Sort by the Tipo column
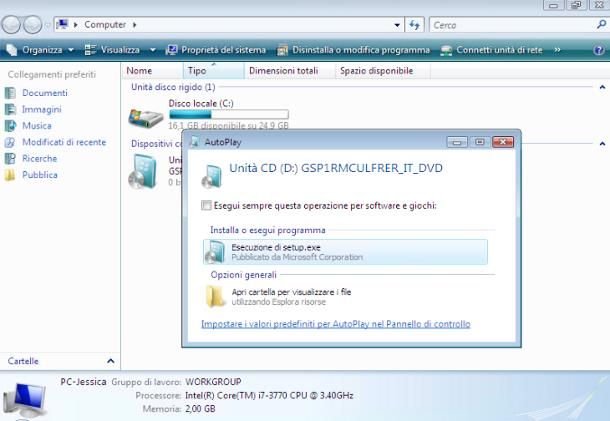This screenshot has width=610, height=421. click(x=214, y=71)
